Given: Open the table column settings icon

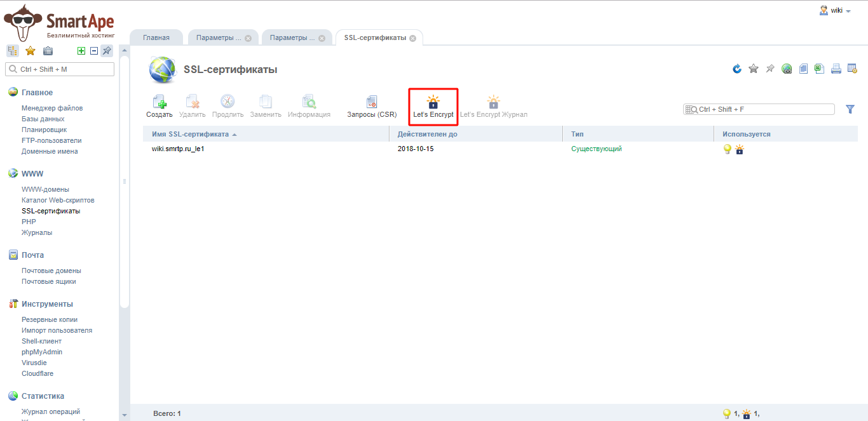Looking at the screenshot, I should [853, 69].
